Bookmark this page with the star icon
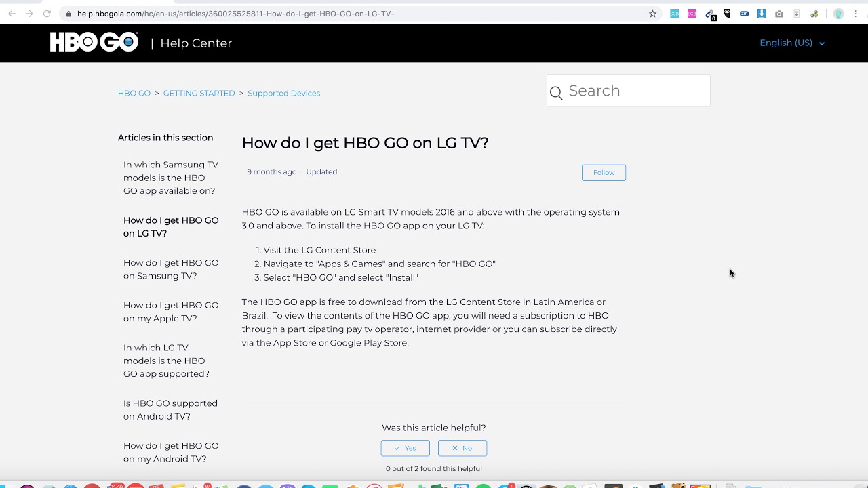 [x=653, y=14]
